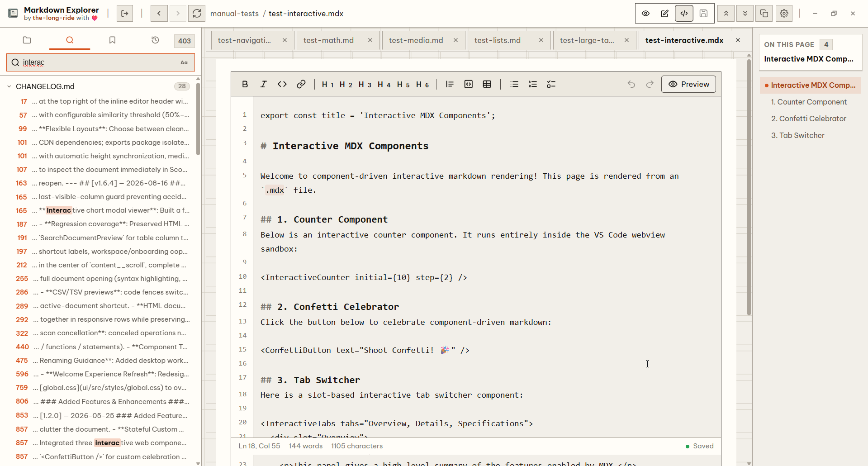Insert a hyperlink
The height and width of the screenshot is (466, 868).
tap(301, 84)
